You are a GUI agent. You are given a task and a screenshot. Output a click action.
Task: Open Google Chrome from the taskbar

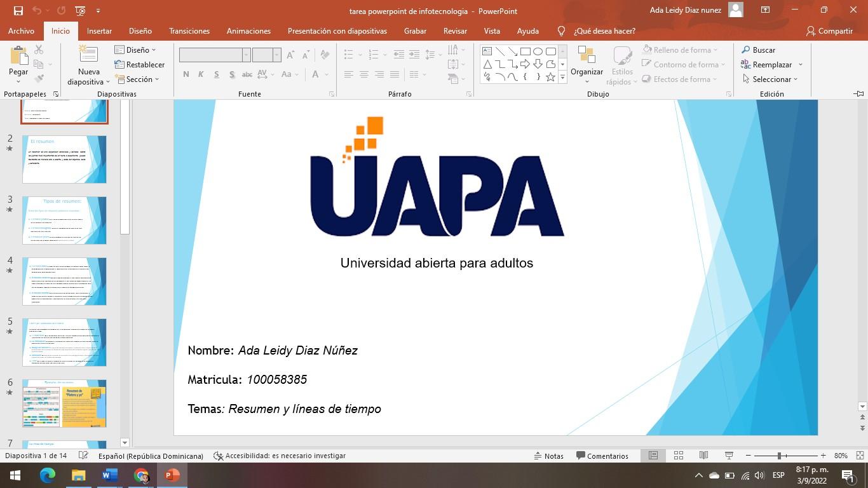coord(141,475)
